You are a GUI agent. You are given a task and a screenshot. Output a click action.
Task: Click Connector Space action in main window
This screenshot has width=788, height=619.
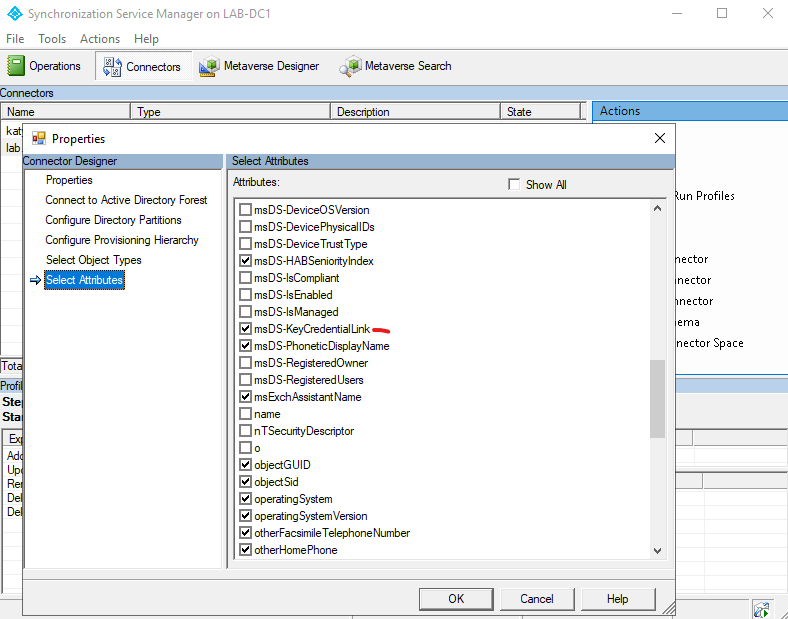pyautogui.click(x=710, y=343)
